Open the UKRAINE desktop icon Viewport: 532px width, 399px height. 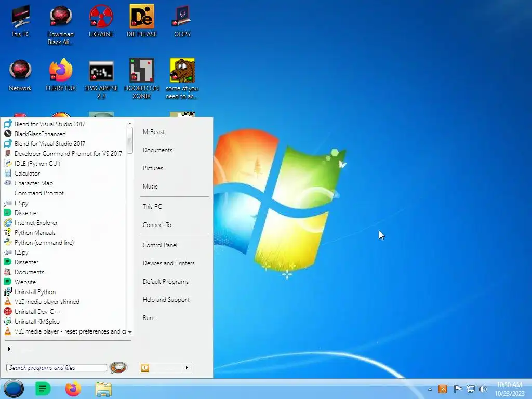coord(101,21)
